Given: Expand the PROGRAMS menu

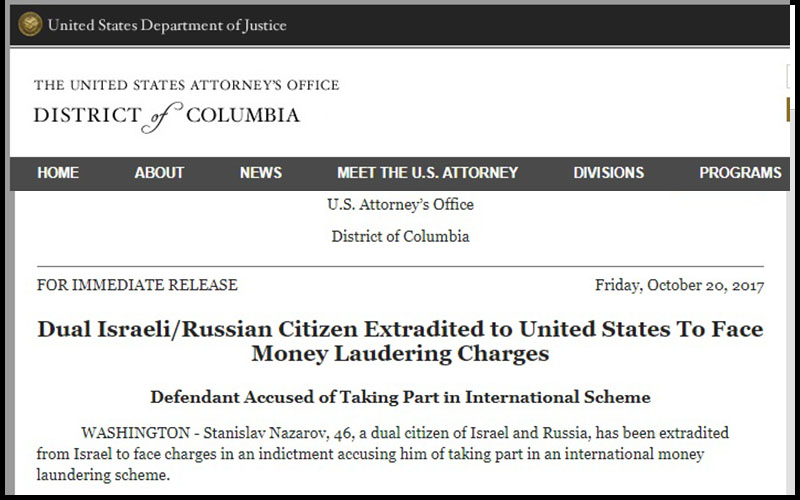Looking at the screenshot, I should click(740, 172).
